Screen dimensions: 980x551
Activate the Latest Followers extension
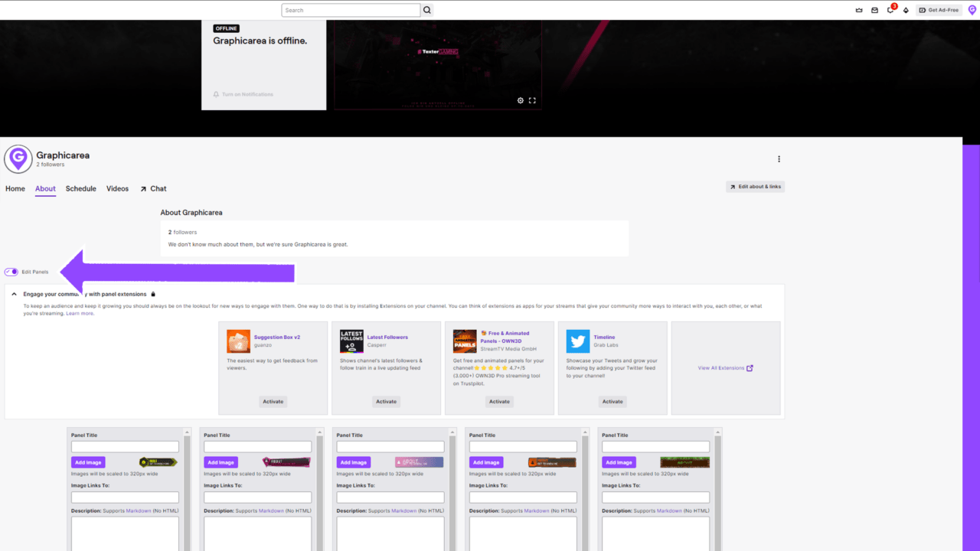click(386, 401)
